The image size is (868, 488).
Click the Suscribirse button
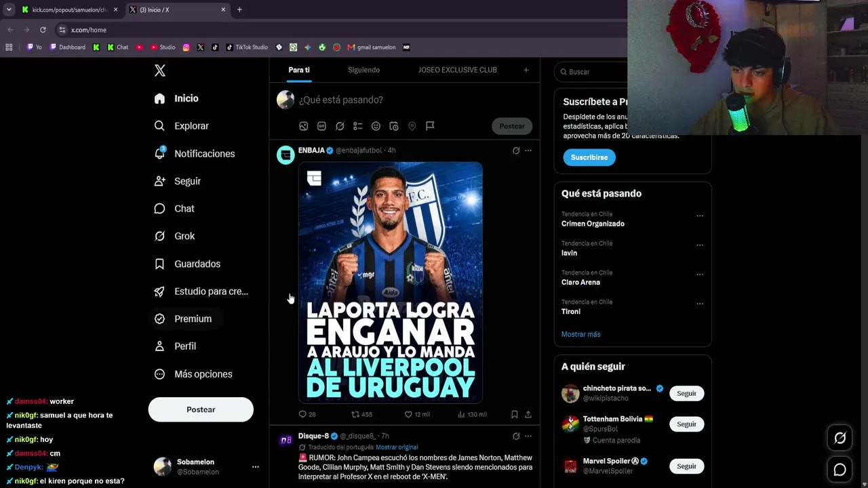point(589,157)
